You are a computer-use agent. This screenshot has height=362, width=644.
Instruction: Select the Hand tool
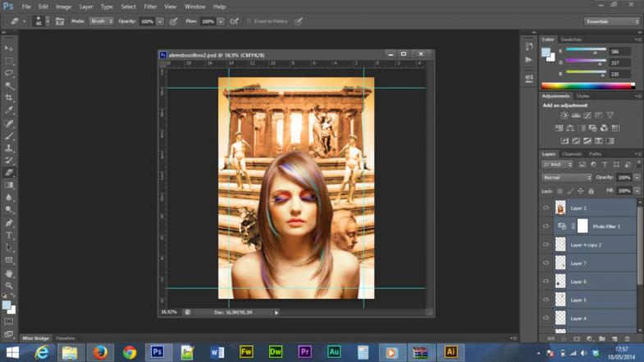[10, 273]
